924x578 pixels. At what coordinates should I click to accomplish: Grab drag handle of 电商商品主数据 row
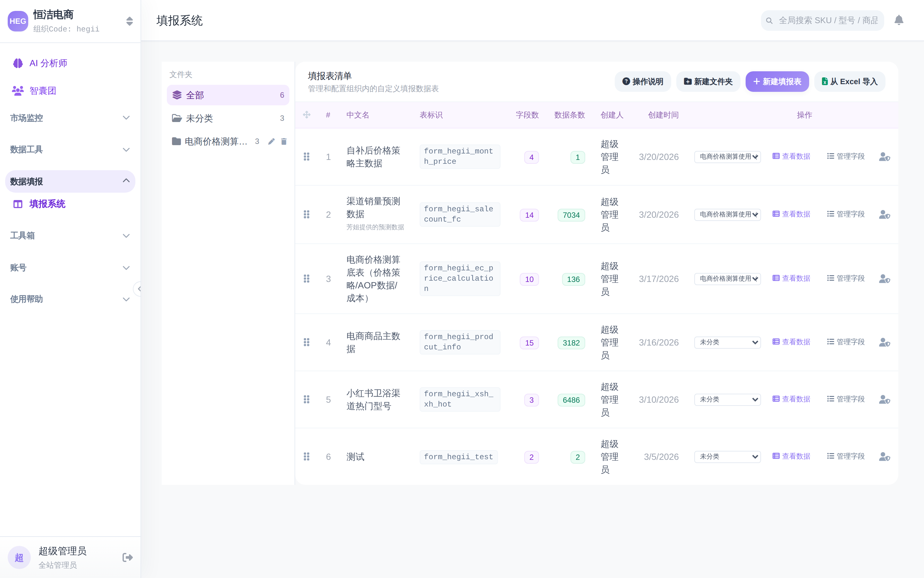tap(306, 342)
